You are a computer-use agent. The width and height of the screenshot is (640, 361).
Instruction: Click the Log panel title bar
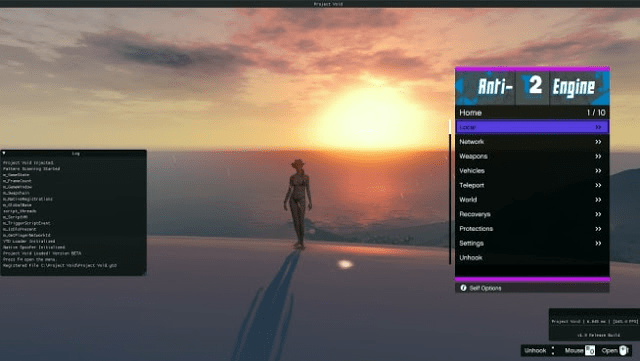point(73,154)
